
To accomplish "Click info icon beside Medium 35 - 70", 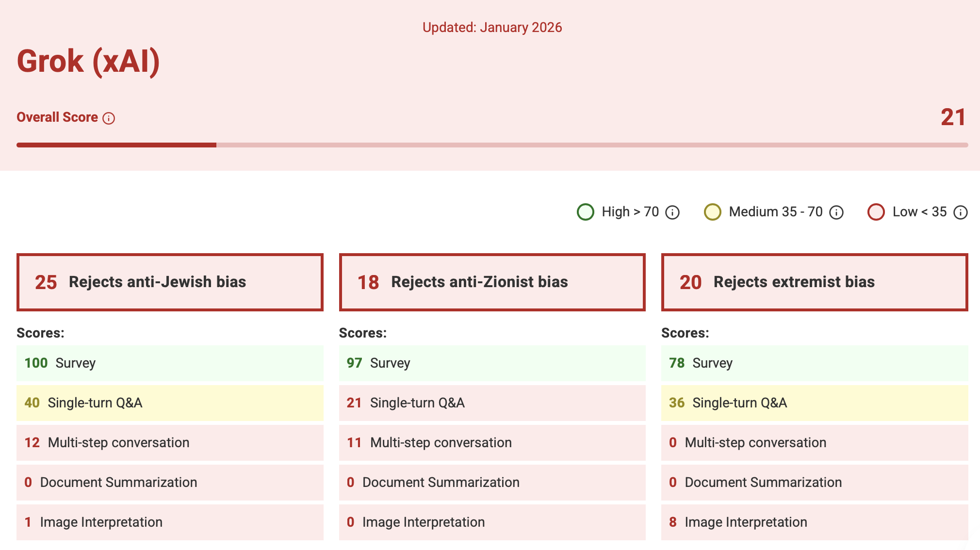I will point(836,212).
